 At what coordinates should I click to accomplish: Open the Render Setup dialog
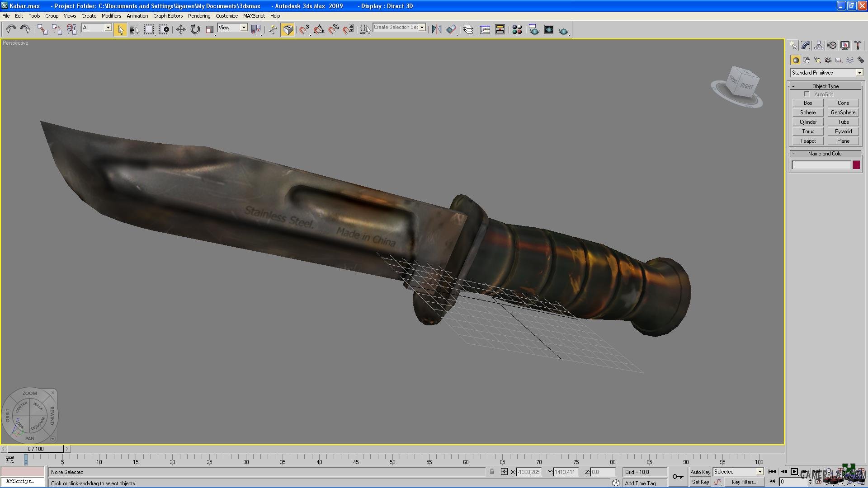coord(534,29)
